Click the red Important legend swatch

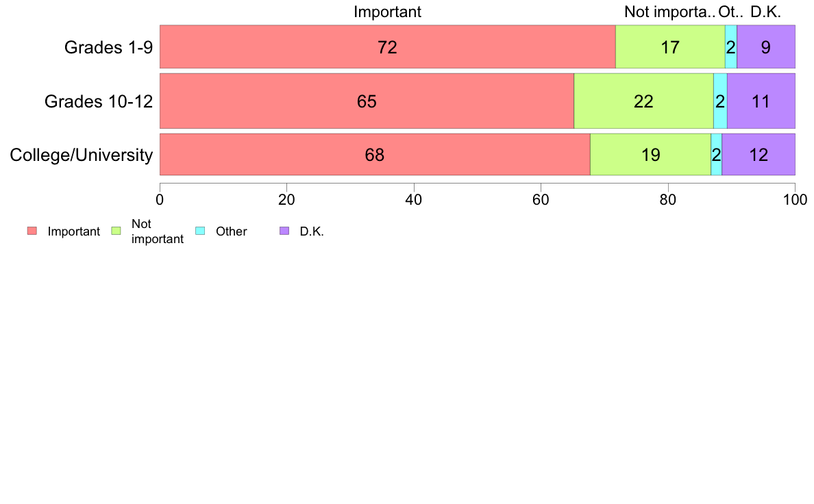[x=32, y=231]
